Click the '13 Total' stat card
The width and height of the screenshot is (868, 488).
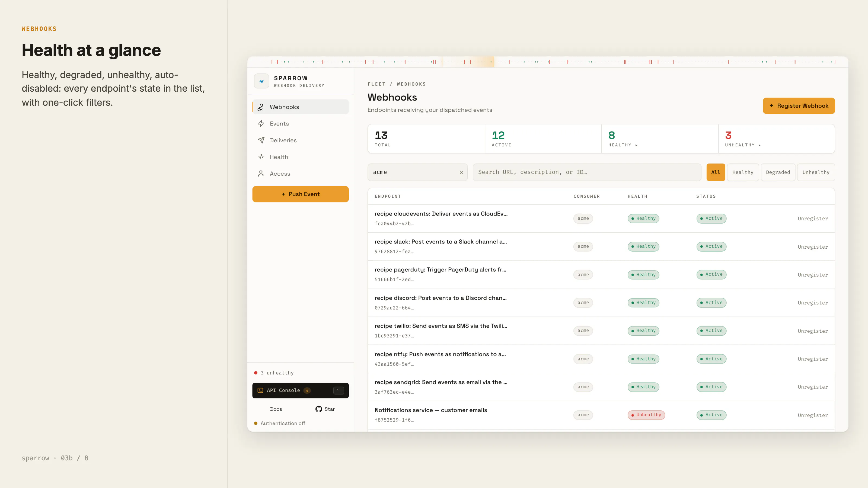click(426, 139)
